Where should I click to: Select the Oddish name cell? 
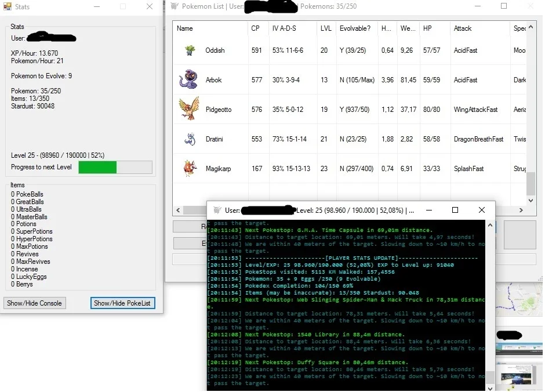215,50
